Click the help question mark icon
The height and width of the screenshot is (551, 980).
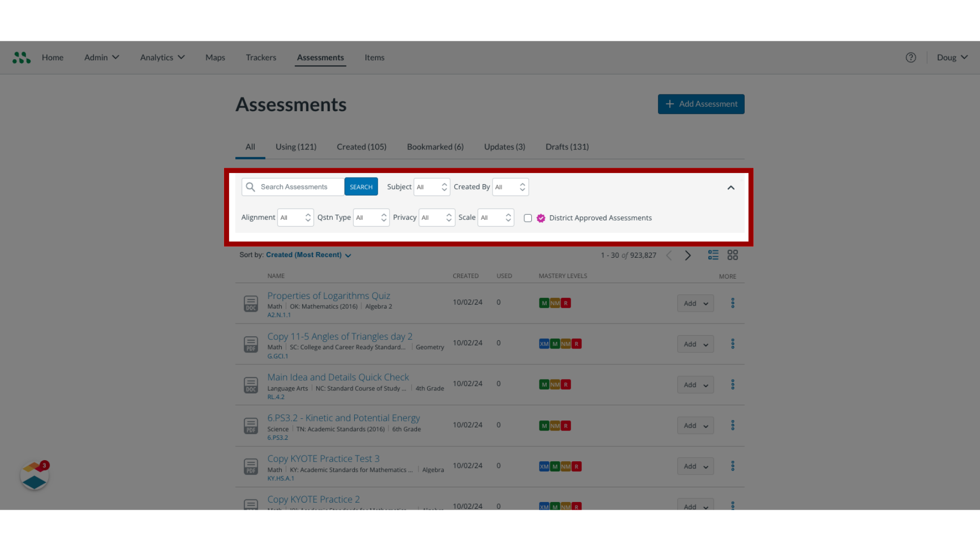pos(910,57)
